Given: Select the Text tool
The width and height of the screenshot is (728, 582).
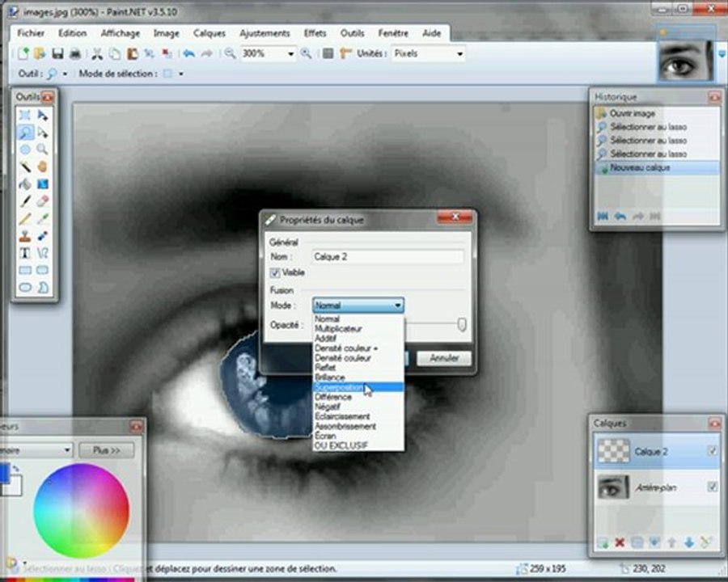Looking at the screenshot, I should (25, 253).
